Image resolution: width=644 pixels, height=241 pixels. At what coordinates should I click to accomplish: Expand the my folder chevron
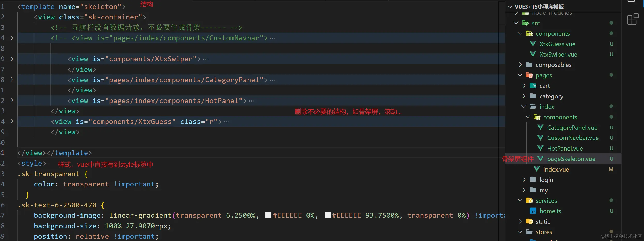(524, 190)
